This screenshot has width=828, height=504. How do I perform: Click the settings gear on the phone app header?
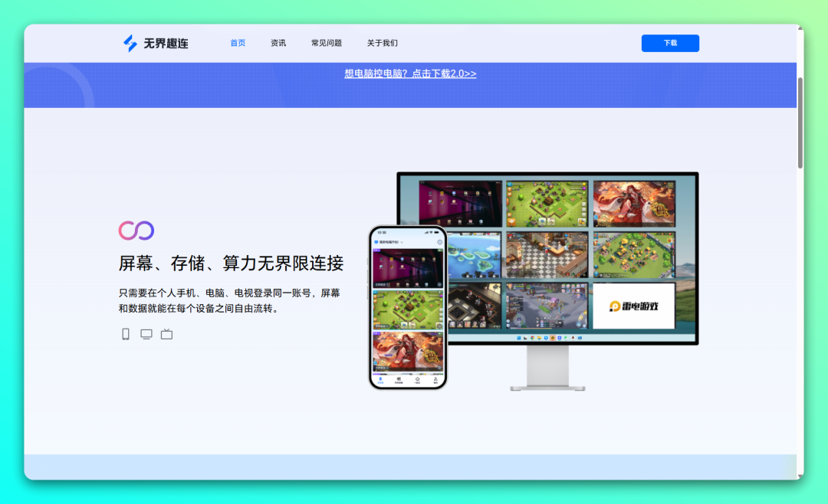pos(439,241)
